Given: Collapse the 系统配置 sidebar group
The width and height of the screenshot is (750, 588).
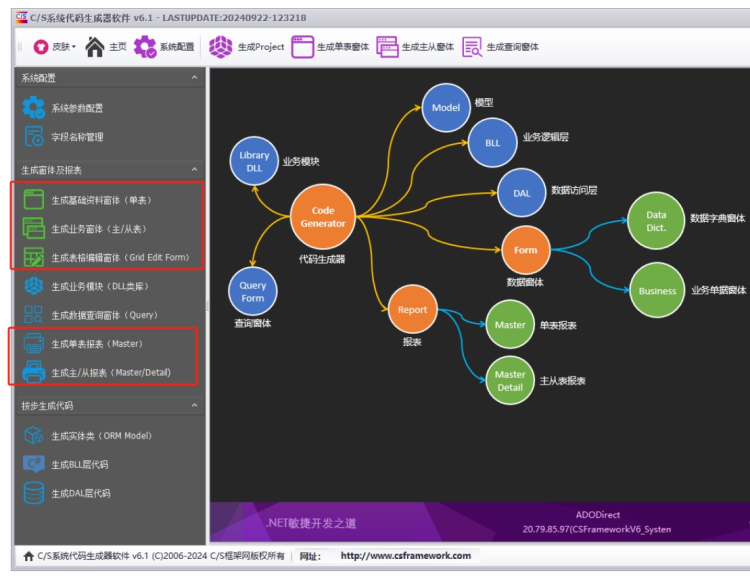Looking at the screenshot, I should tap(194, 78).
